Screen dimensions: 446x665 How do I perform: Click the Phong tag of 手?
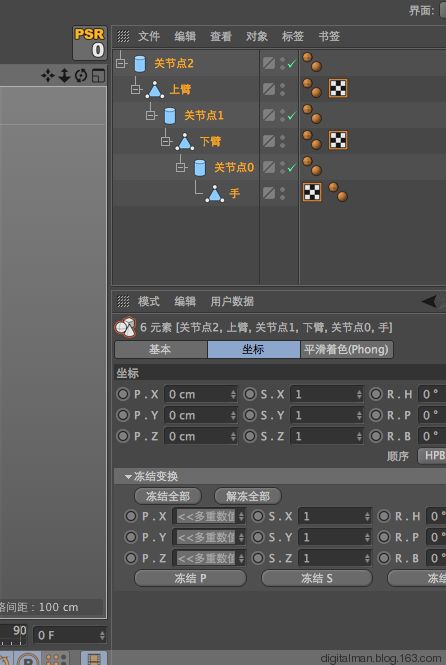[338, 192]
